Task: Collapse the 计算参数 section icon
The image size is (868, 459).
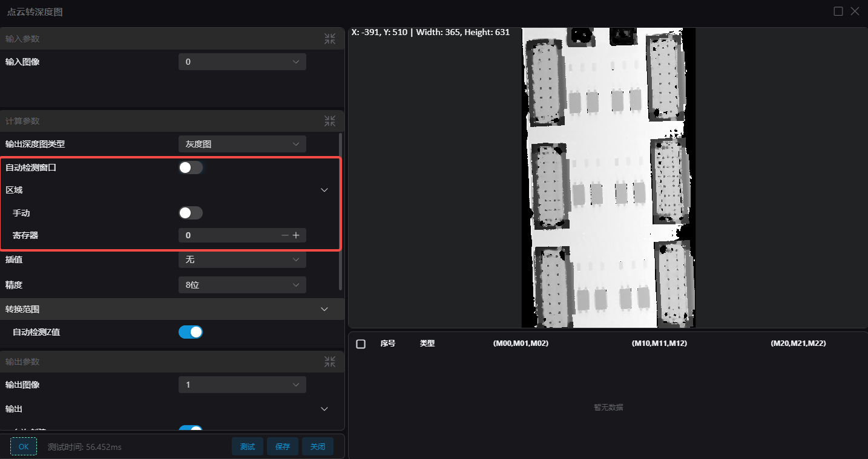Action: tap(330, 121)
